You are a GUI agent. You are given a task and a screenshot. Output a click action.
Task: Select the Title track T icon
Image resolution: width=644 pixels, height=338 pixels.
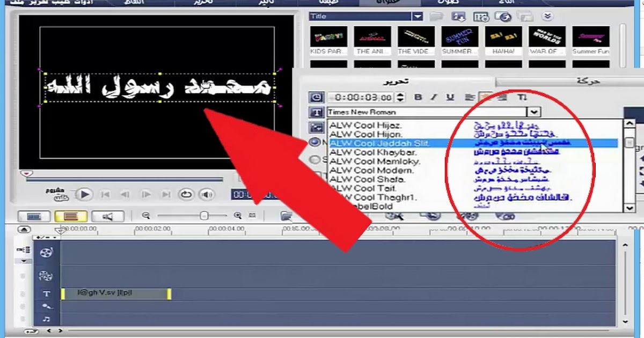pos(47,294)
